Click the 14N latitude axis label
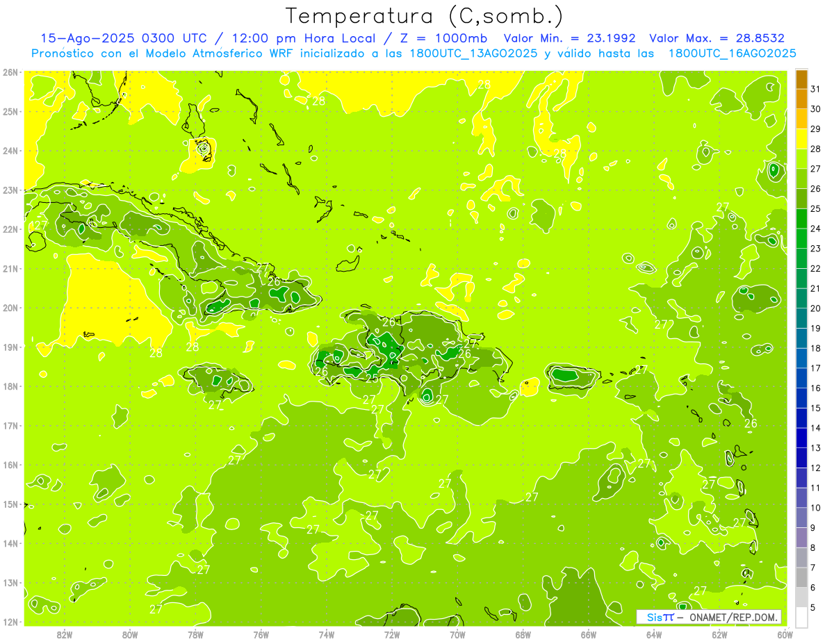834x644 pixels. (x=10, y=543)
